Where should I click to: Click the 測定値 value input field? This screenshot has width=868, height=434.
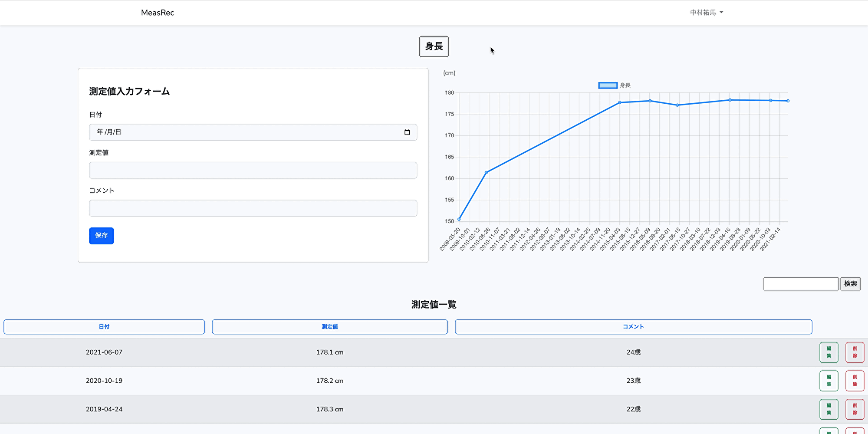pos(253,170)
